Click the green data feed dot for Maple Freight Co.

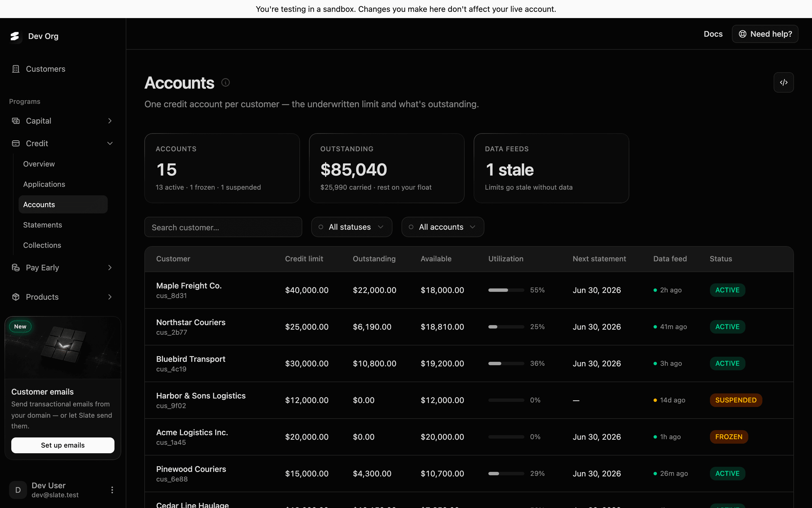coord(655,290)
